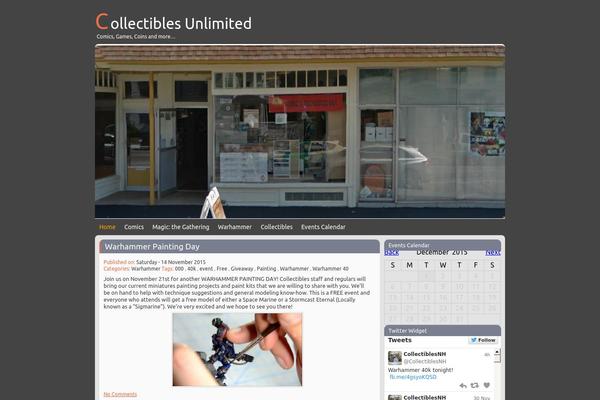Image resolution: width=600 pixels, height=400 pixels.
Task: Select the Free tag
Action: [x=222, y=269]
